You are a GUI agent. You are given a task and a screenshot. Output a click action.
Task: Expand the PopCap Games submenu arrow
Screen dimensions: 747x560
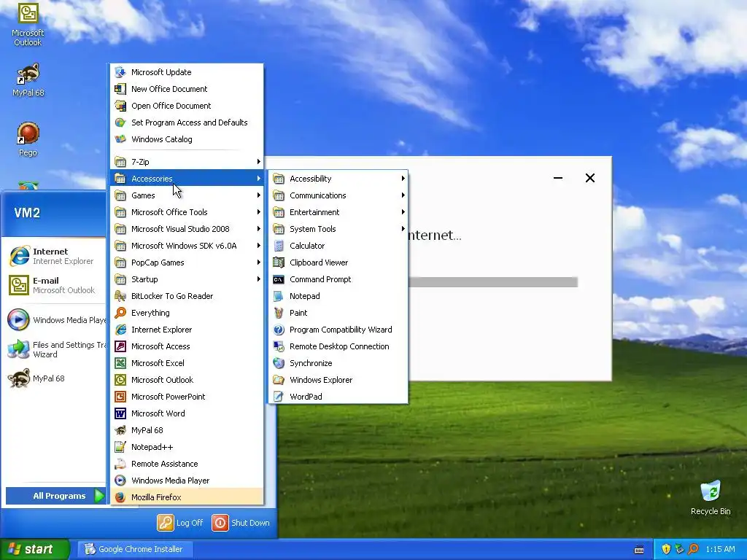point(259,262)
